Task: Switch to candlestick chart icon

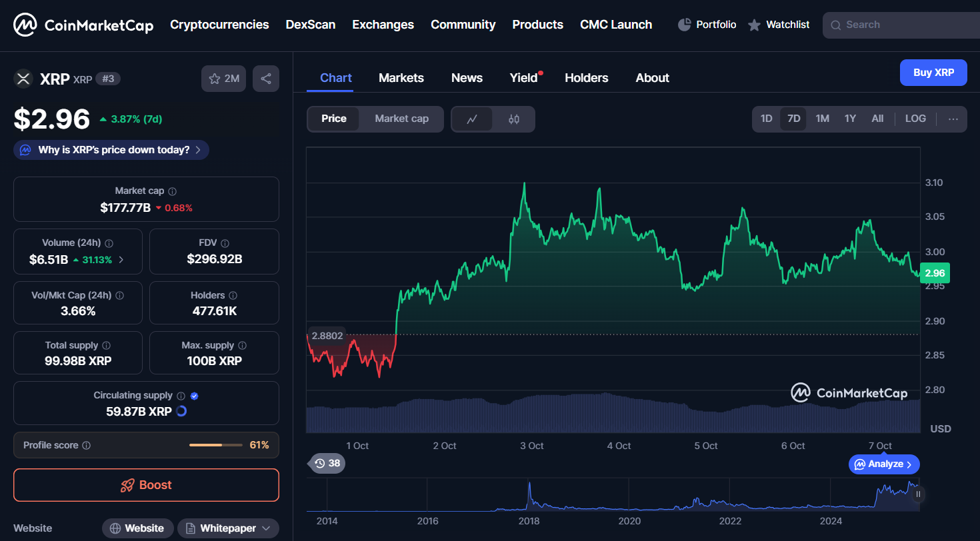Action: coord(513,119)
